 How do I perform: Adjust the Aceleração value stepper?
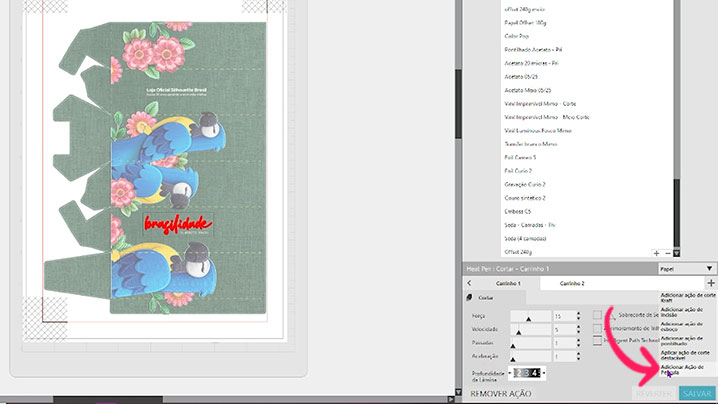[x=578, y=356]
